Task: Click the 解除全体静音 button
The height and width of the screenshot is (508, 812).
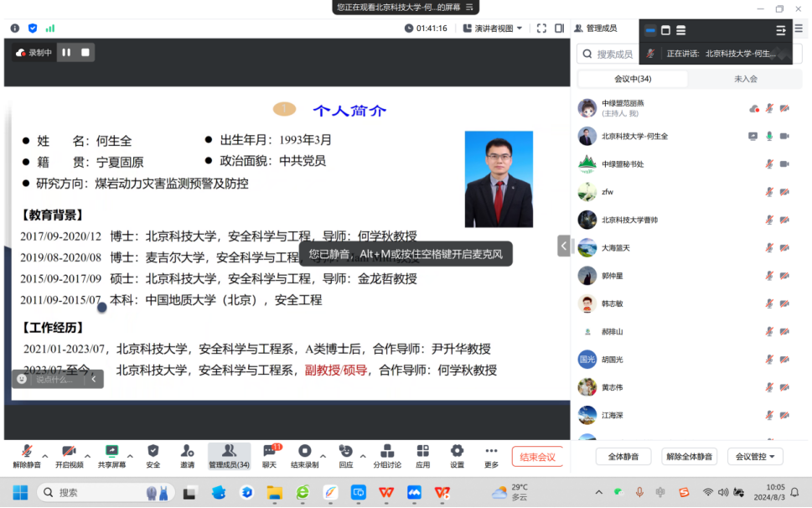Action: [x=690, y=457]
